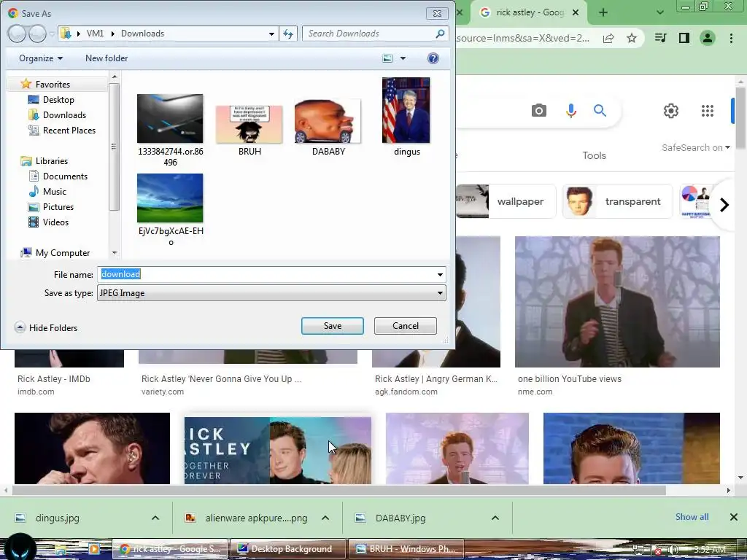
Task: Open Videos library in navigation pane
Action: click(x=55, y=222)
